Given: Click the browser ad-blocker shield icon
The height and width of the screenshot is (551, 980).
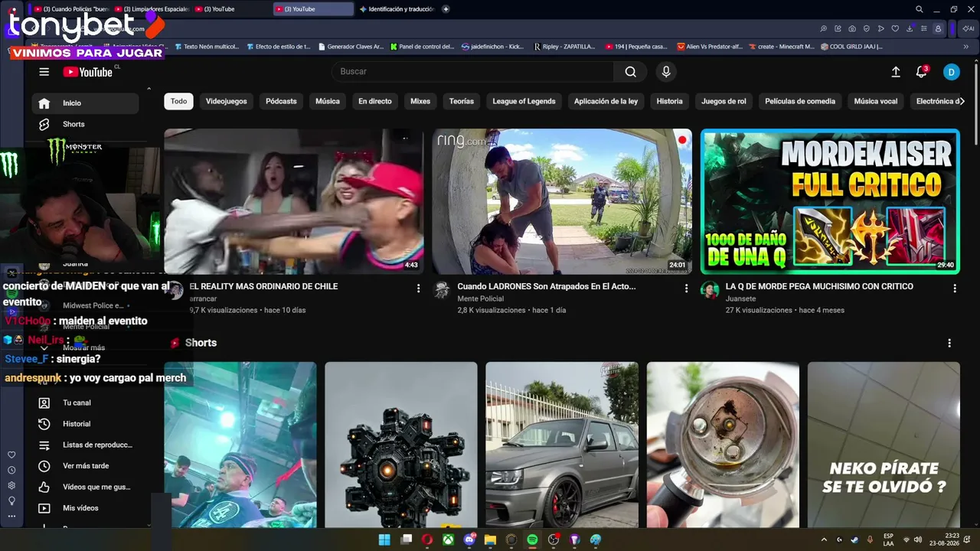Looking at the screenshot, I should click(x=867, y=28).
